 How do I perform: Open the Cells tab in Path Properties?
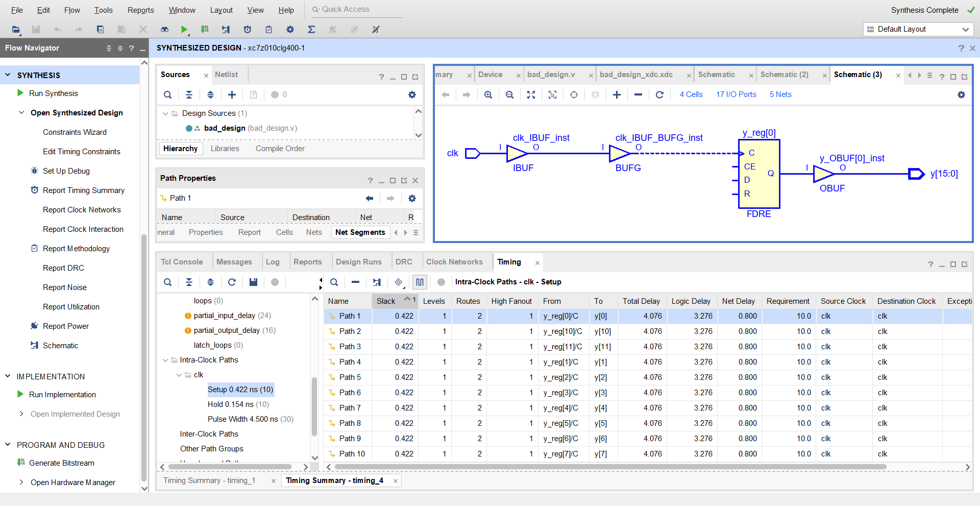pyautogui.click(x=284, y=232)
